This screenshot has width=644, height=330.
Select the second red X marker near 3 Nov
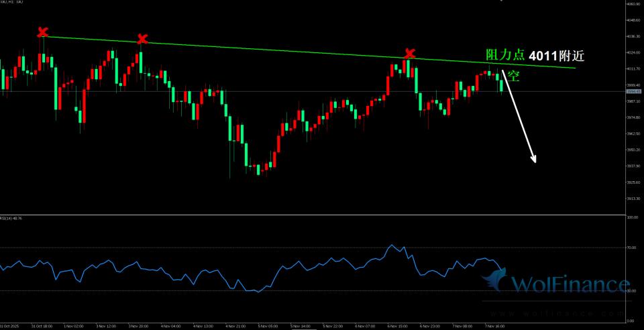click(142, 39)
